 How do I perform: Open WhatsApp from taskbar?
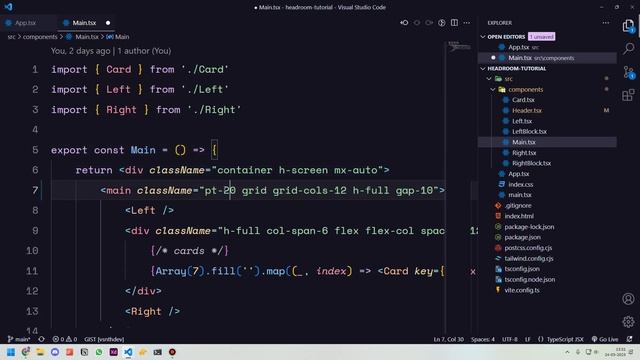[99, 352]
